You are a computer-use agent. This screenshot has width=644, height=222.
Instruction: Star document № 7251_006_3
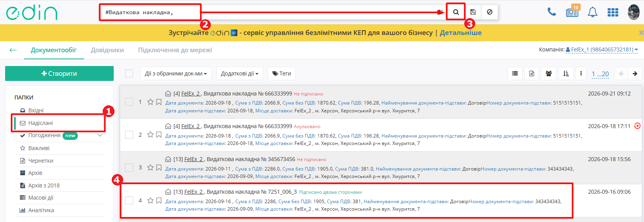[150, 200]
